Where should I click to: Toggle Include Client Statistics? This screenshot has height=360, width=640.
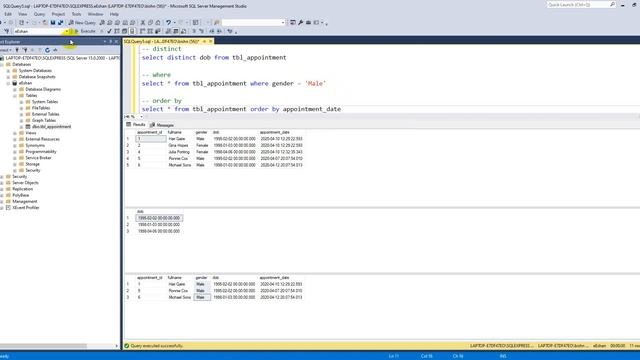(158, 31)
